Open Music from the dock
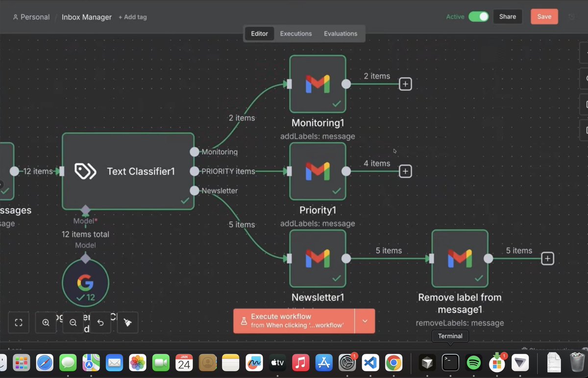Image resolution: width=588 pixels, height=378 pixels. coord(301,363)
